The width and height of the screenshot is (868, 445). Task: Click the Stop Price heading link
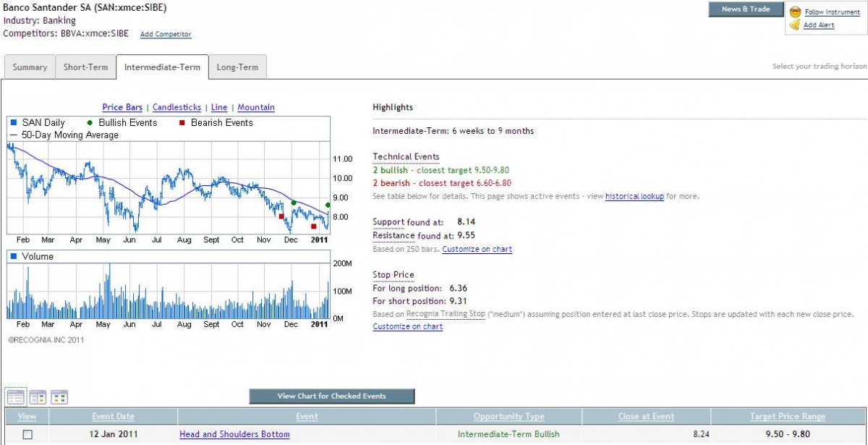(x=393, y=275)
